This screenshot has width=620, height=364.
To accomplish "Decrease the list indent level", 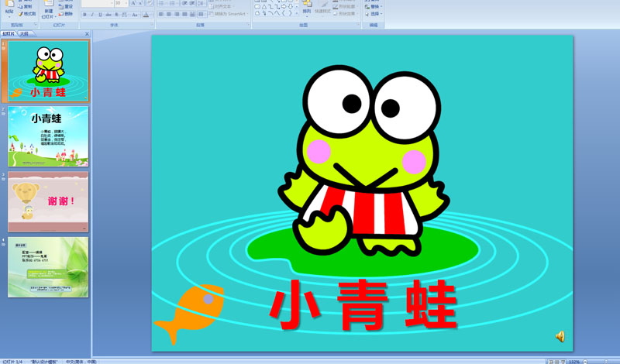I will pyautogui.click(x=185, y=3).
